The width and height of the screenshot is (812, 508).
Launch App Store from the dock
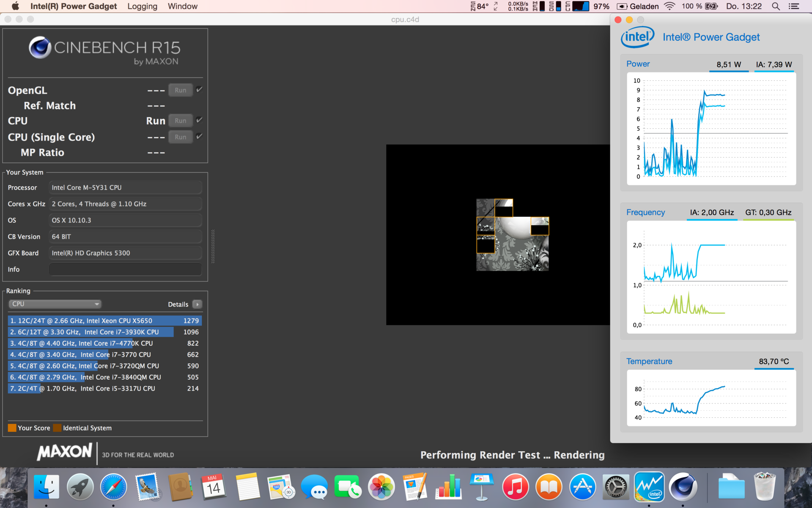pyautogui.click(x=582, y=487)
